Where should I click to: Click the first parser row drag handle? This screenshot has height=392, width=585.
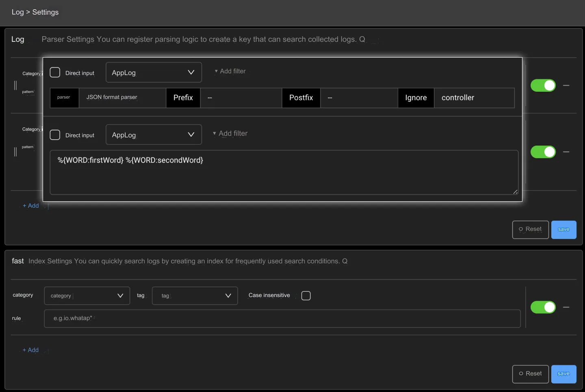point(15,85)
